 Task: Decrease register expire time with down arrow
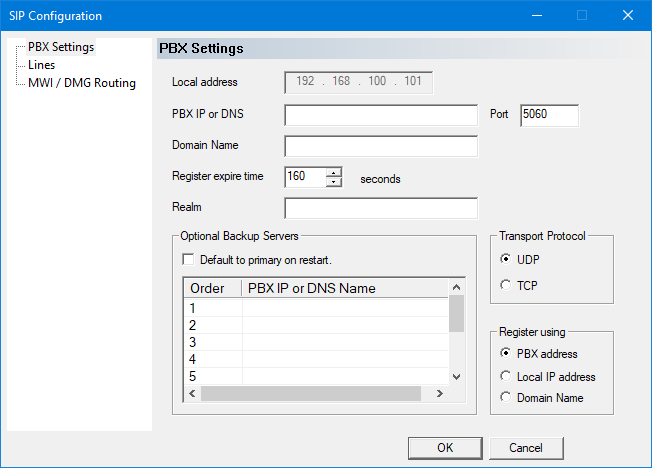[334, 183]
